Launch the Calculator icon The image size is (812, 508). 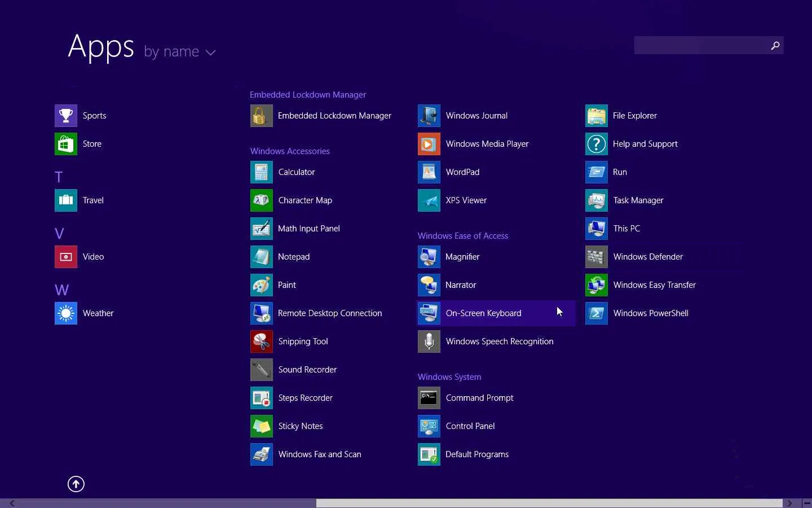(262, 172)
